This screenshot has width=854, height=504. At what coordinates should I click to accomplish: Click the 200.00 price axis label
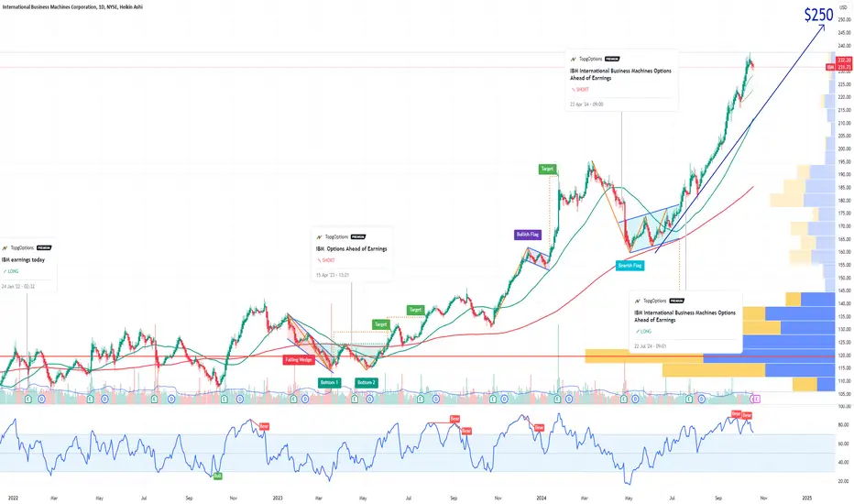click(x=844, y=148)
